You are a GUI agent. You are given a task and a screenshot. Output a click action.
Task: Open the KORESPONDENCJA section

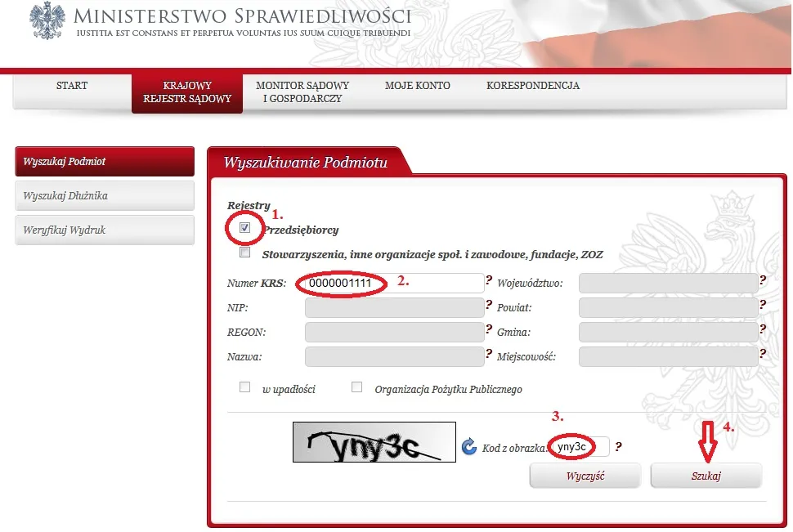point(533,85)
